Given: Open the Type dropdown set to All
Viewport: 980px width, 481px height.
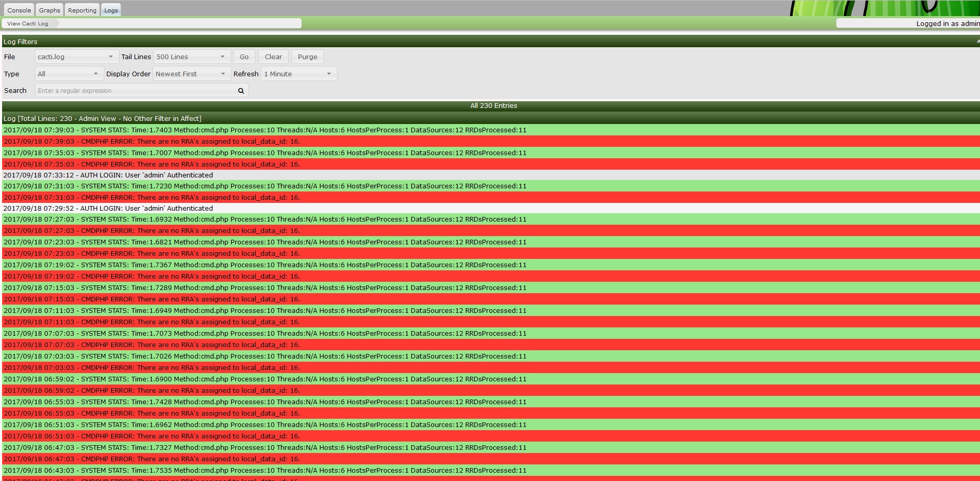Looking at the screenshot, I should pyautogui.click(x=69, y=74).
